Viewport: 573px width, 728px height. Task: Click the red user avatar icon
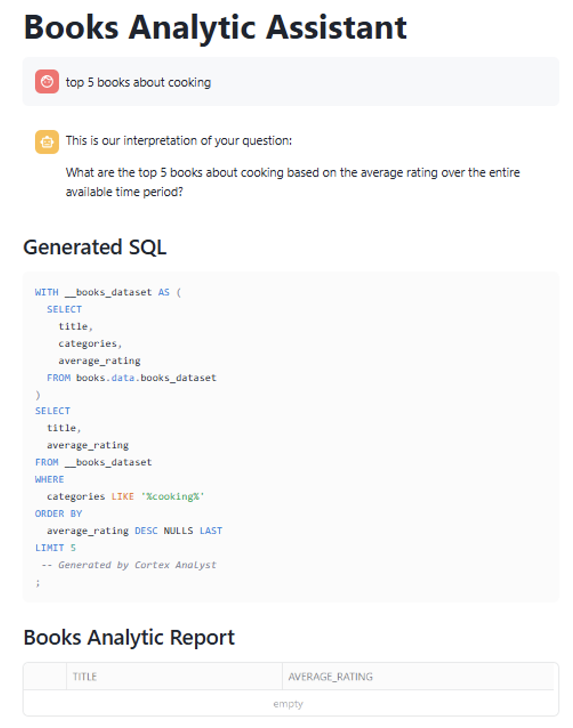[x=47, y=82]
